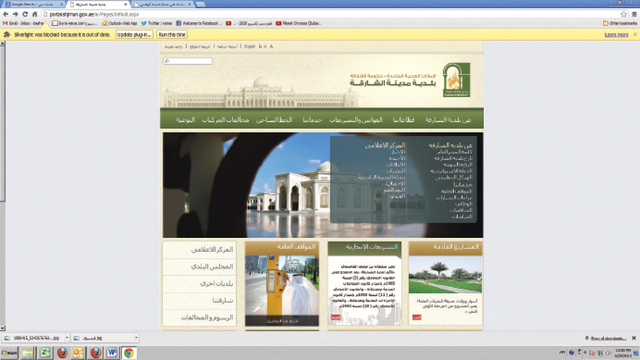Click the Sharjah Municipality logo
Viewport: 640px width, 360px height.
coord(456,80)
